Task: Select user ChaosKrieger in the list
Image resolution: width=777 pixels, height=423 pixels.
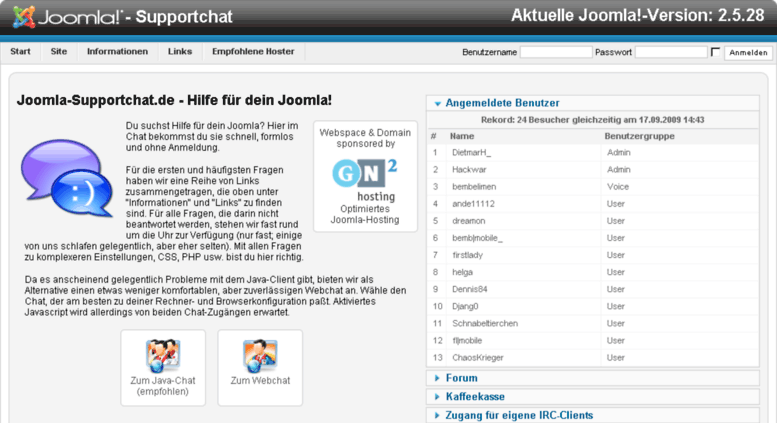Action: click(478, 358)
